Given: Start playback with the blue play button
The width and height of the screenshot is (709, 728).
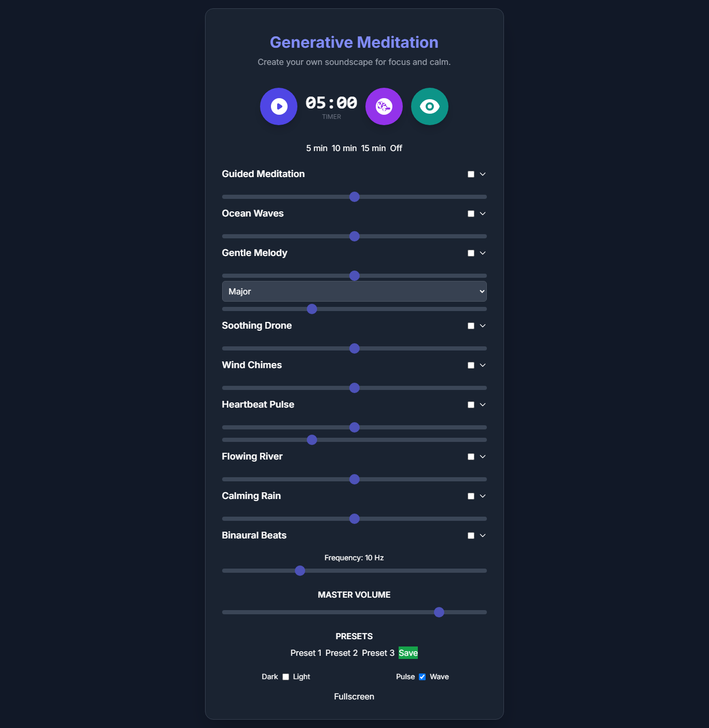Looking at the screenshot, I should pos(279,106).
